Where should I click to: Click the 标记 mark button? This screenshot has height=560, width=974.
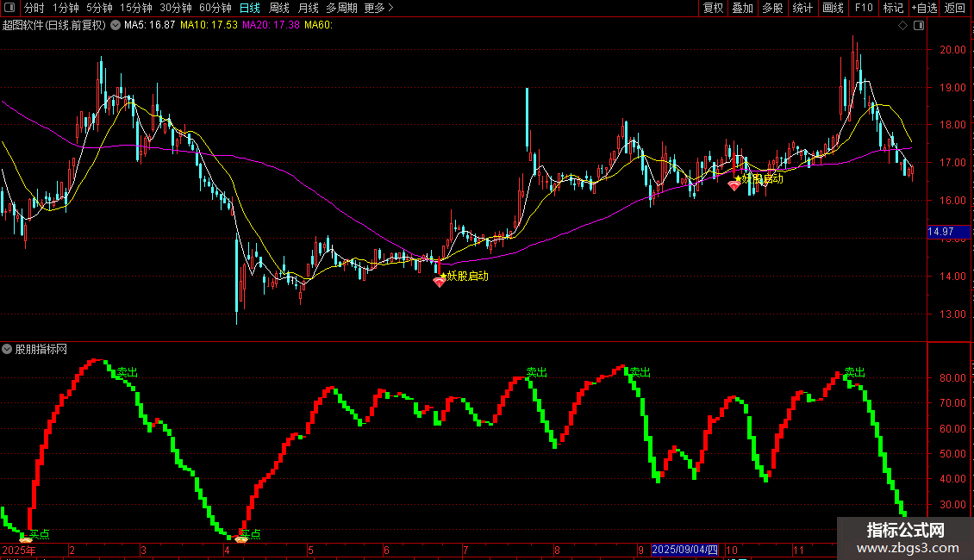pos(893,8)
